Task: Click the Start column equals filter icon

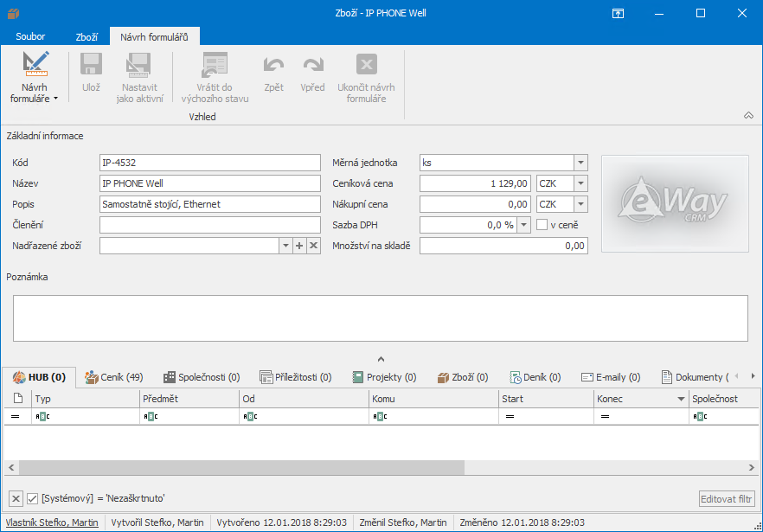Action: pos(510,417)
